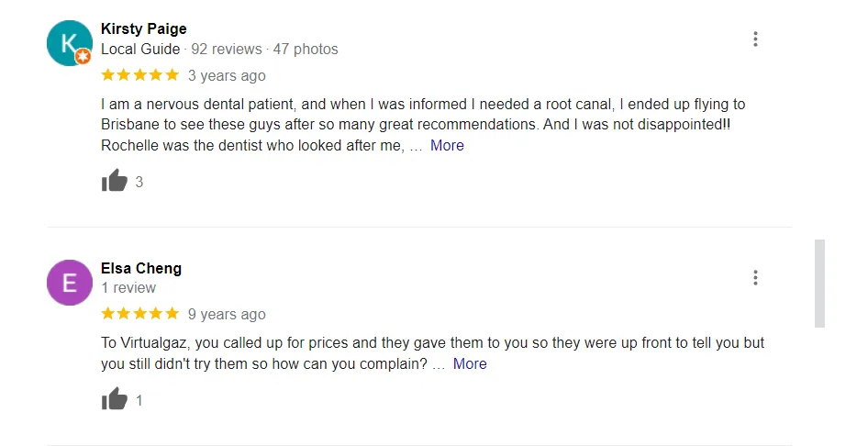
Task: Like Elsa Cheng's review with thumbs-up
Action: point(114,399)
